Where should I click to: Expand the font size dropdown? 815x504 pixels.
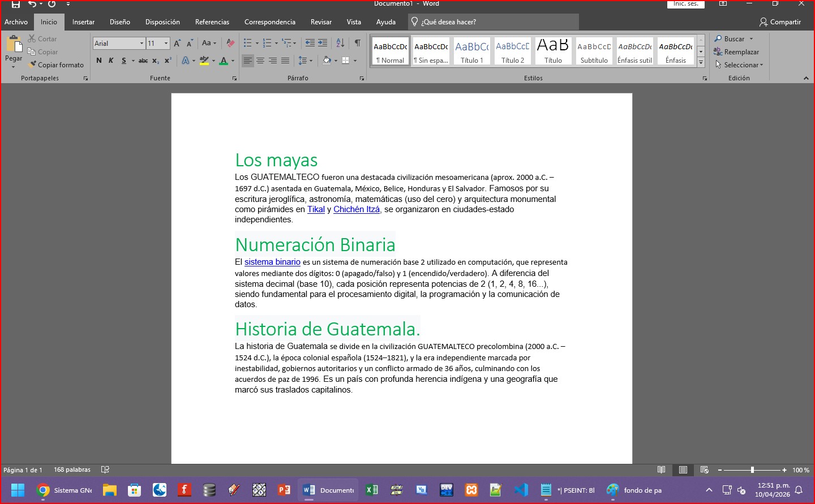pos(166,44)
